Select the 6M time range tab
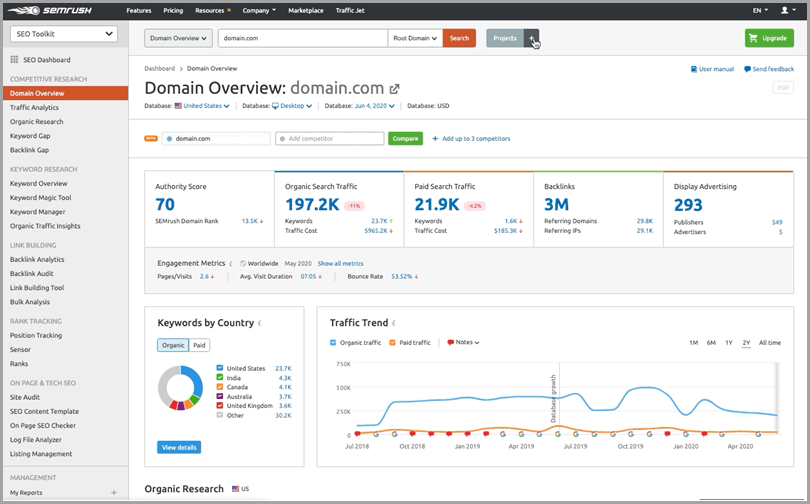Image resolution: width=810 pixels, height=504 pixels. pyautogui.click(x=711, y=343)
